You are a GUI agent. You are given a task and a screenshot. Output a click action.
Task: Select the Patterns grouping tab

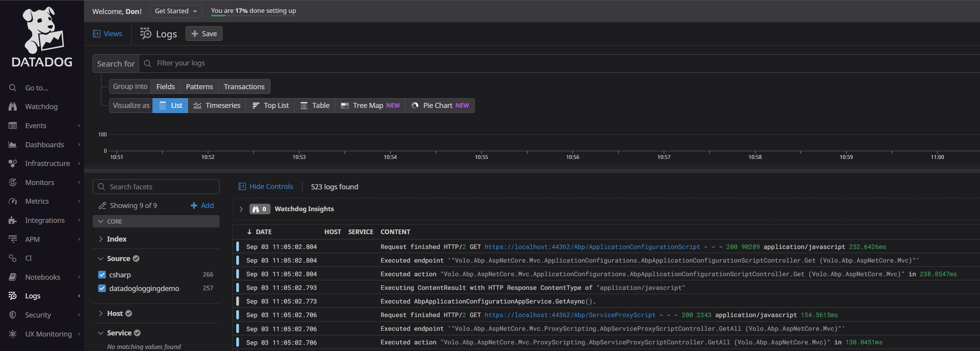199,86
